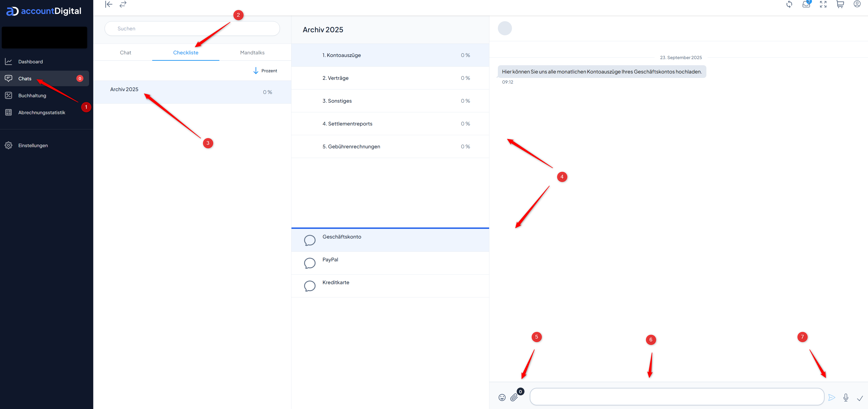Viewport: 868px width, 409px height.
Task: Switch to the Mandtalks tab
Action: [252, 53]
